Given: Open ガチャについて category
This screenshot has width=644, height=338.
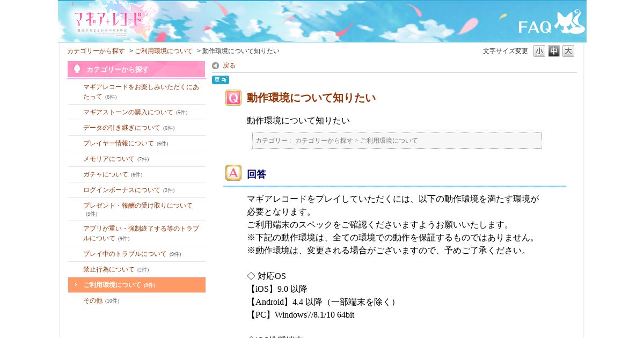Looking at the screenshot, I should tap(106, 174).
